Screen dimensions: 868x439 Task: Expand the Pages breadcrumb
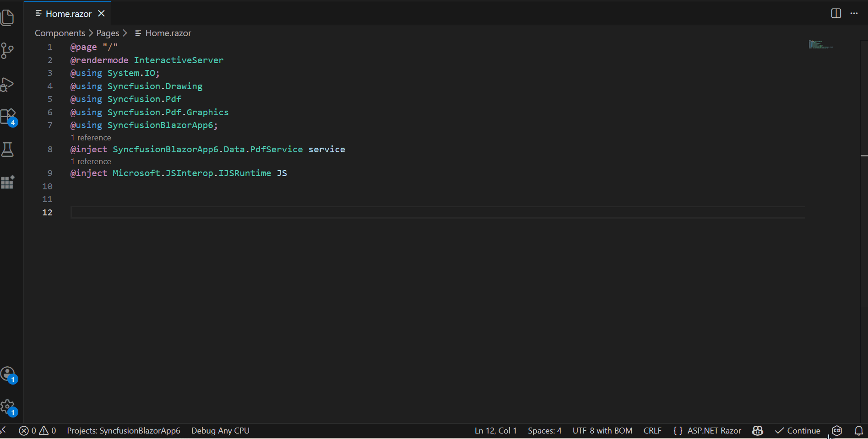[x=108, y=33]
